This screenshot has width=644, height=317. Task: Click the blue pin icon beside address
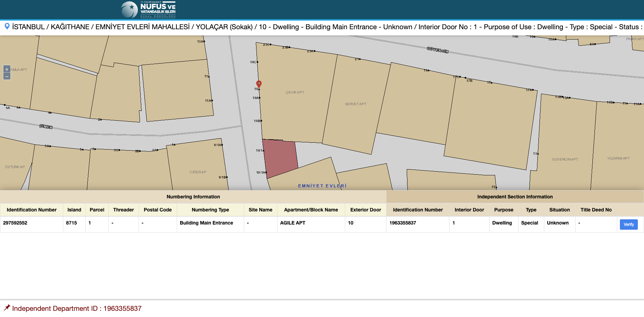click(x=7, y=26)
